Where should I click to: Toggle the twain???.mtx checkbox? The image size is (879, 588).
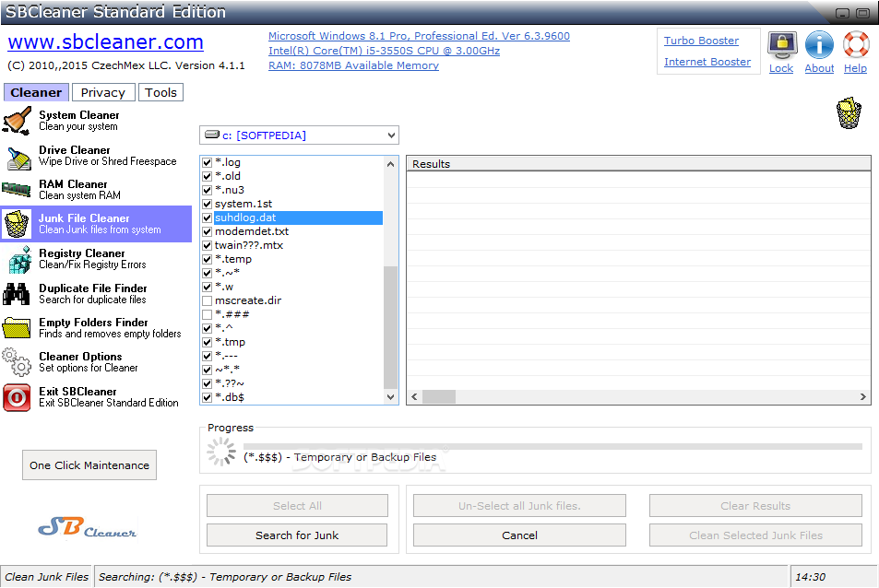[x=207, y=245]
